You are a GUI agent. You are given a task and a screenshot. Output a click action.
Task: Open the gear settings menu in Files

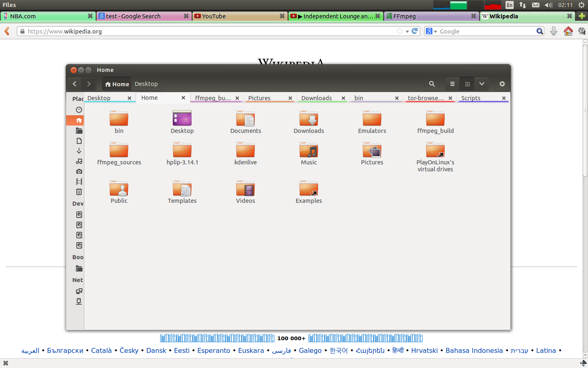point(502,84)
